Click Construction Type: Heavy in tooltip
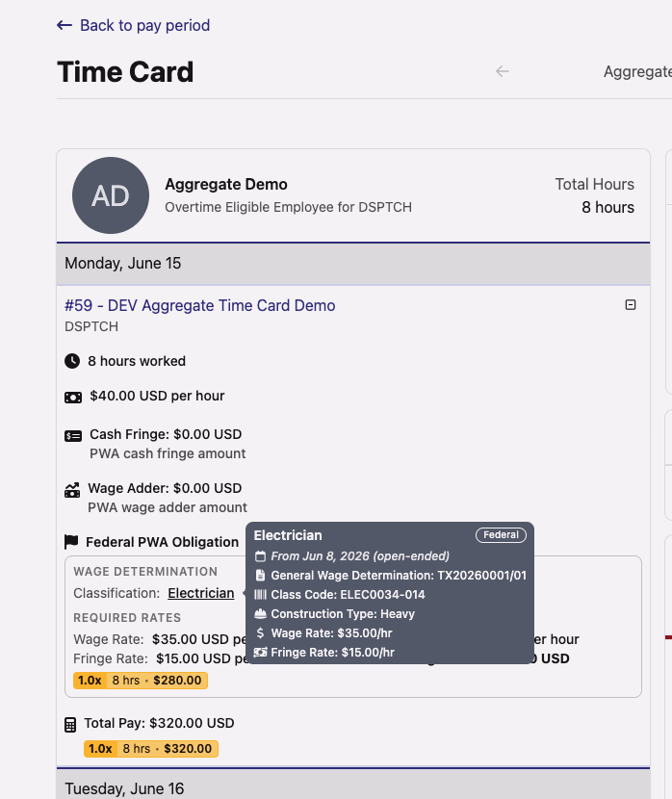This screenshot has height=799, width=672. click(x=343, y=613)
